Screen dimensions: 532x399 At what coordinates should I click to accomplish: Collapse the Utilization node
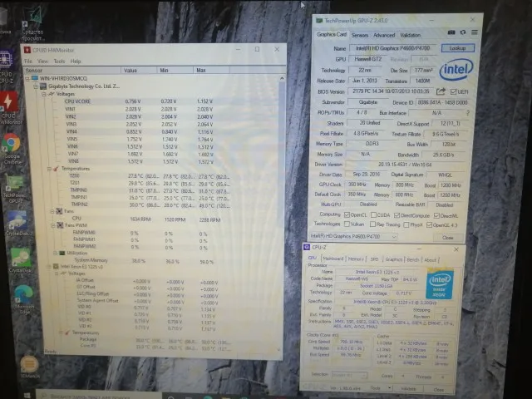coord(55,253)
